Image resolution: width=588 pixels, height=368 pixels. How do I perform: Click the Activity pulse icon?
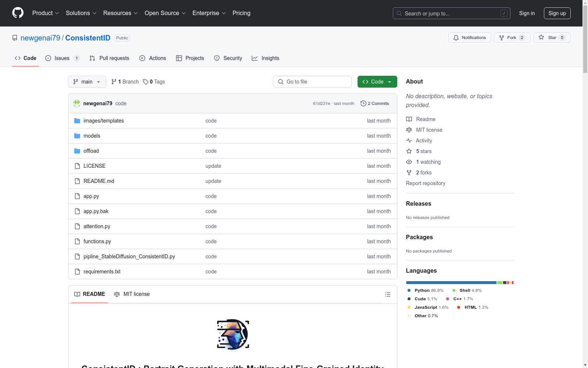[x=409, y=141]
